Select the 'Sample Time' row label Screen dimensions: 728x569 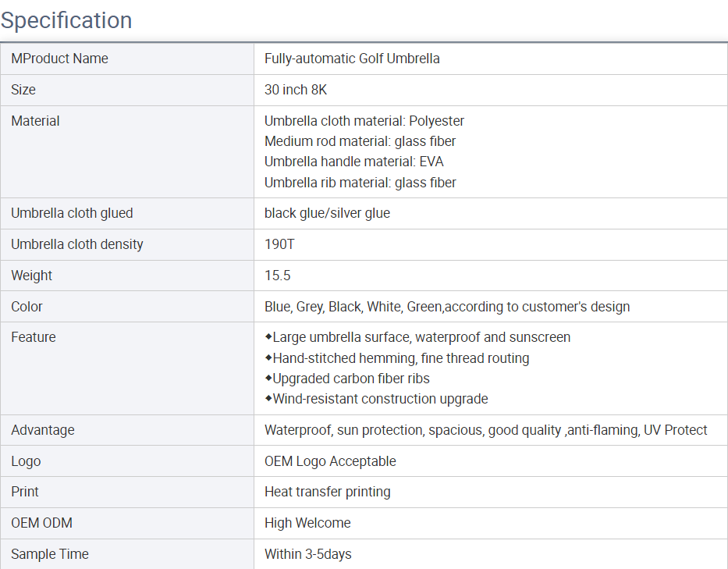tap(50, 554)
